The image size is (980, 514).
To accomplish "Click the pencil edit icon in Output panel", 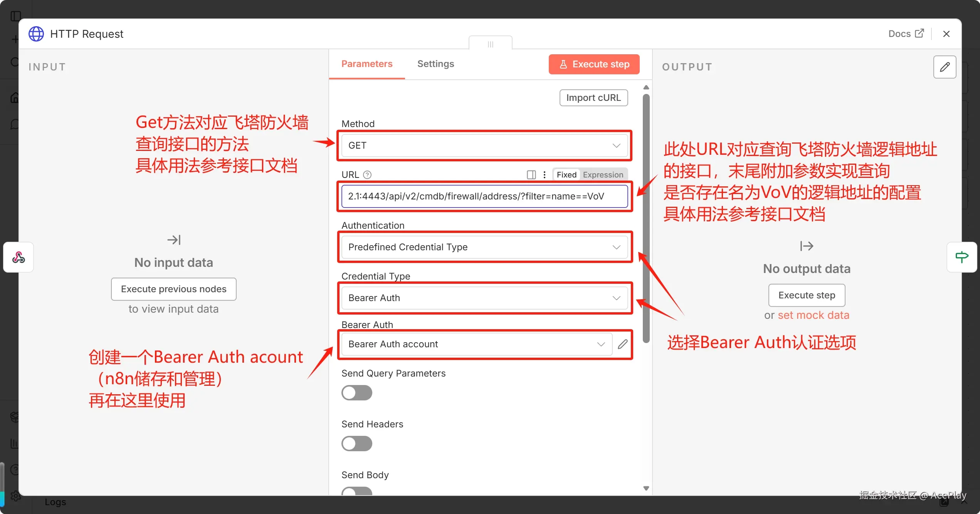I will [945, 67].
